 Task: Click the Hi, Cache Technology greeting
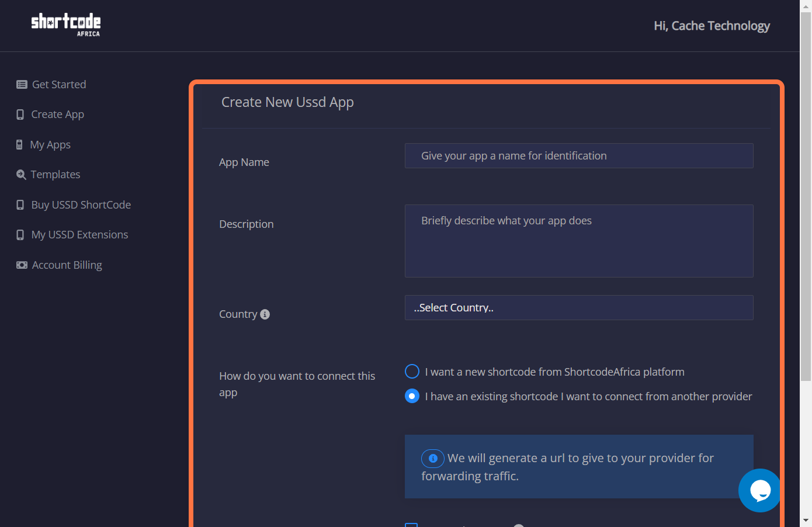pos(712,26)
